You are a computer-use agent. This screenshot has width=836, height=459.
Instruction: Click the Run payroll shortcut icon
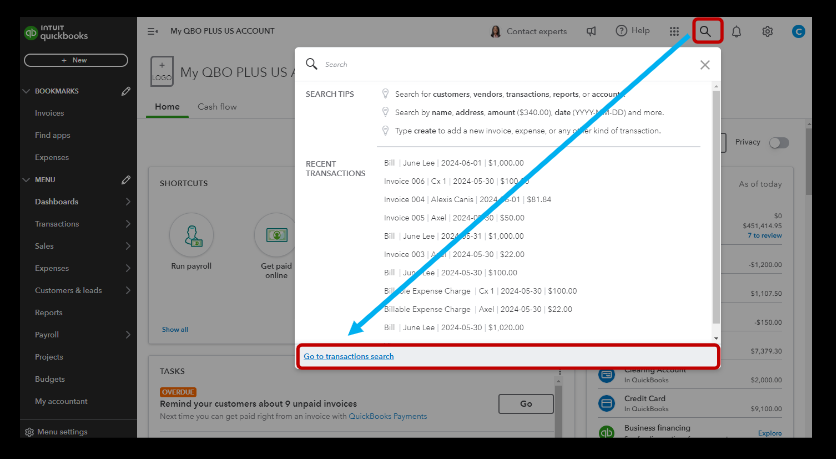point(191,235)
